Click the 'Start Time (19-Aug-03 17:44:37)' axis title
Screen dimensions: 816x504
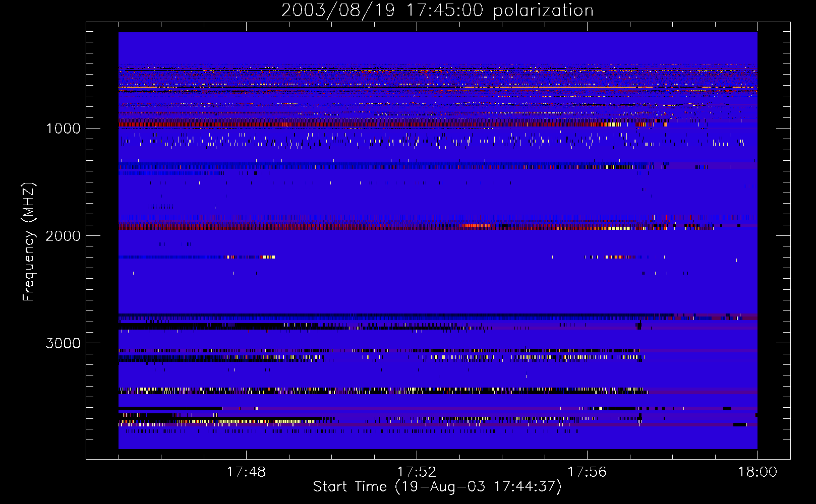click(x=437, y=487)
